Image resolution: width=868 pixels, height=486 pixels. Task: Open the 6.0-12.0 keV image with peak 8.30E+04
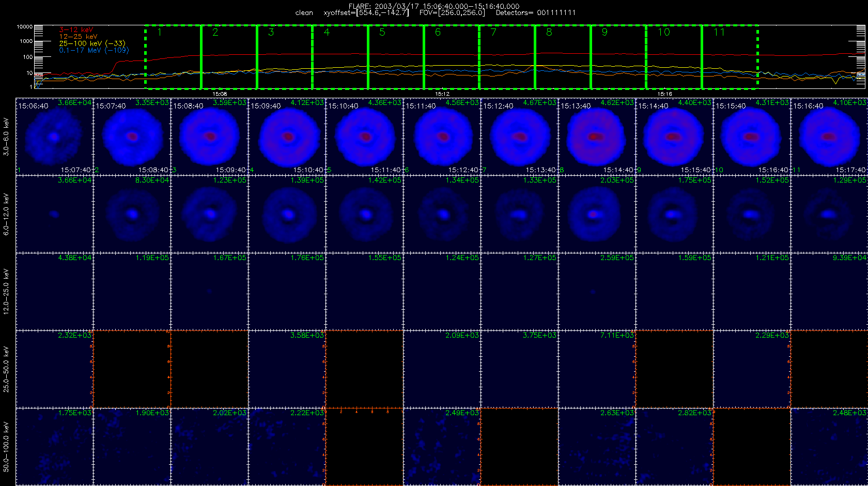tap(132, 214)
